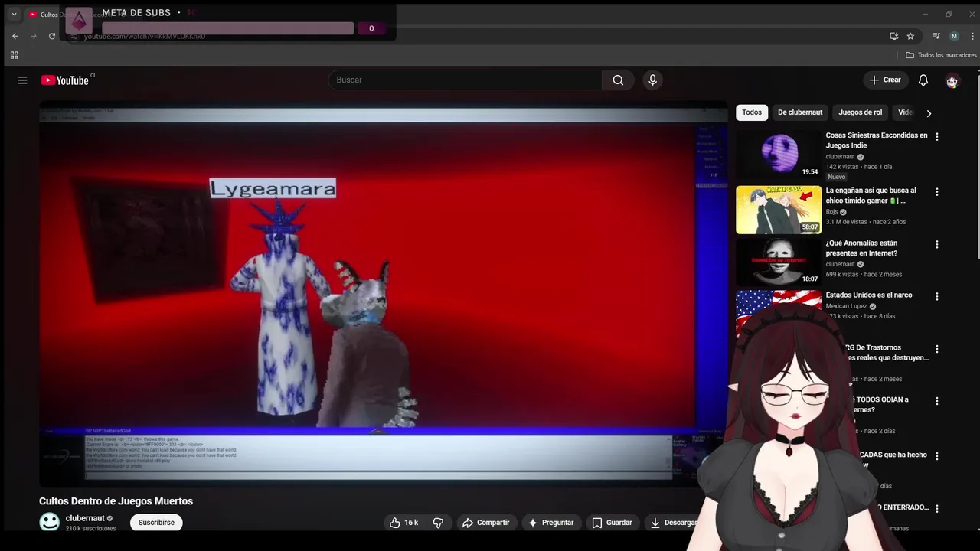Open options for La engañan así video
The image size is (980, 551).
tap(936, 192)
